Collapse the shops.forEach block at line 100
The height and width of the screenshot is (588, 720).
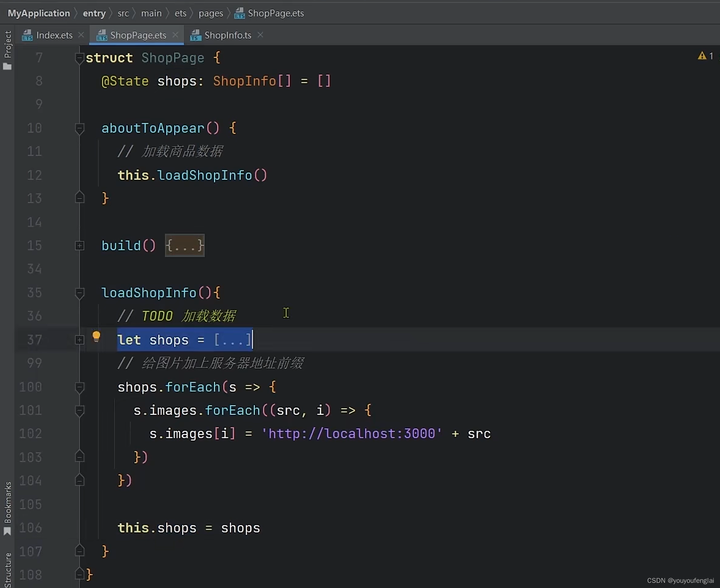point(79,387)
